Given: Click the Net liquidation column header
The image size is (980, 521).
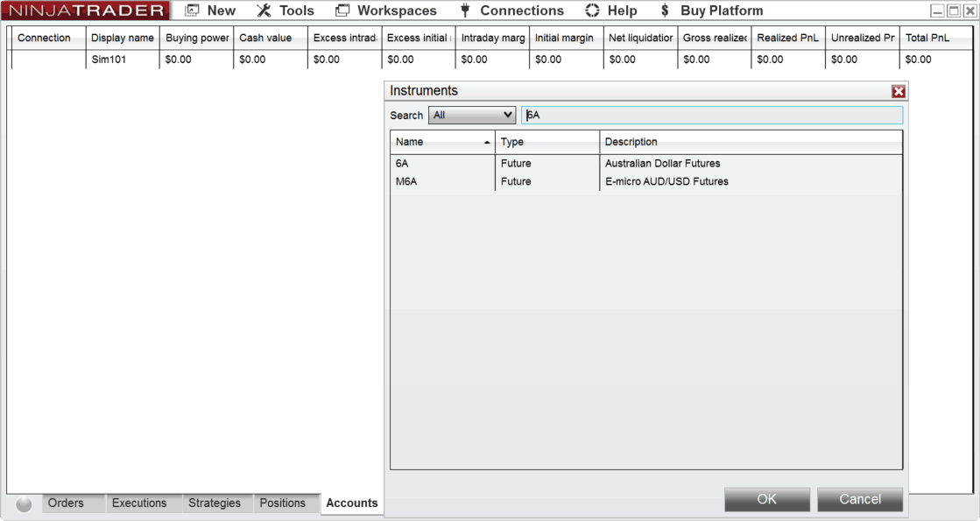Looking at the screenshot, I should 640,39.
